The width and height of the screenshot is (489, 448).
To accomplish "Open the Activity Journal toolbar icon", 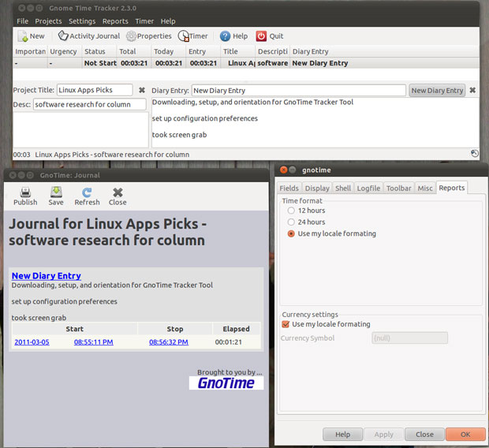I will click(63, 35).
